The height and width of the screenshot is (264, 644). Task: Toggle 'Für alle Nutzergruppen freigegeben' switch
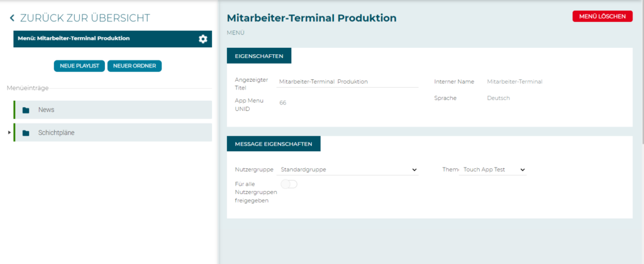[x=289, y=184]
